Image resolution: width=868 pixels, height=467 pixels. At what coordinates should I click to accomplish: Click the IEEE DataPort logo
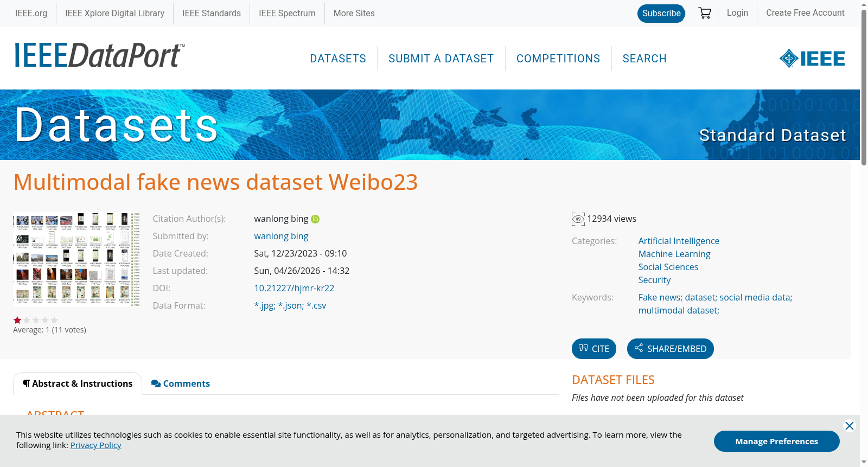(x=99, y=55)
